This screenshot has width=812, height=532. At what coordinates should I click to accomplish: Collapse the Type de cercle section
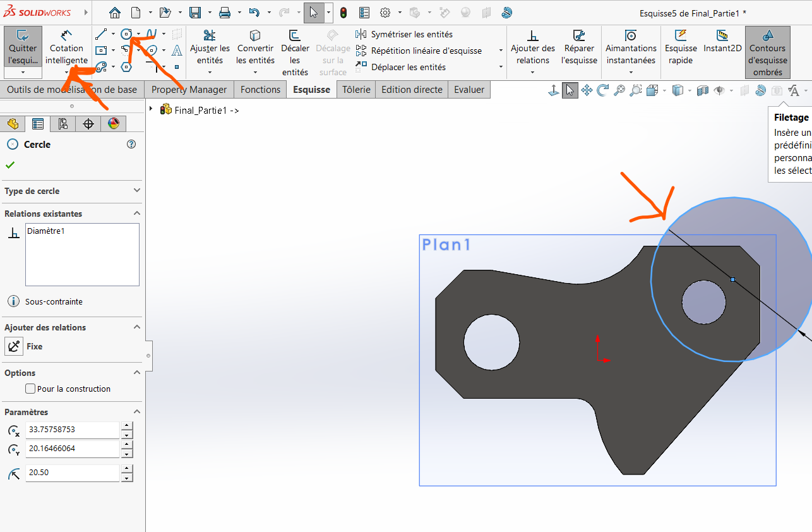click(137, 190)
